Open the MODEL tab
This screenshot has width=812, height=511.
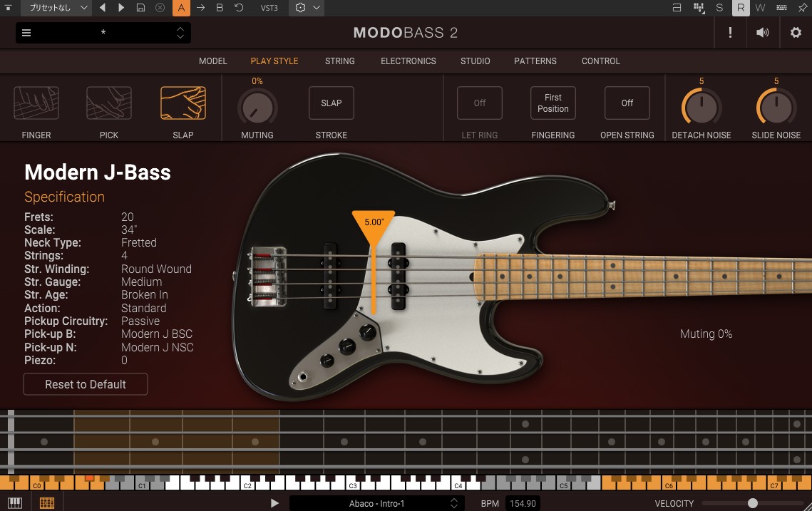coord(213,61)
